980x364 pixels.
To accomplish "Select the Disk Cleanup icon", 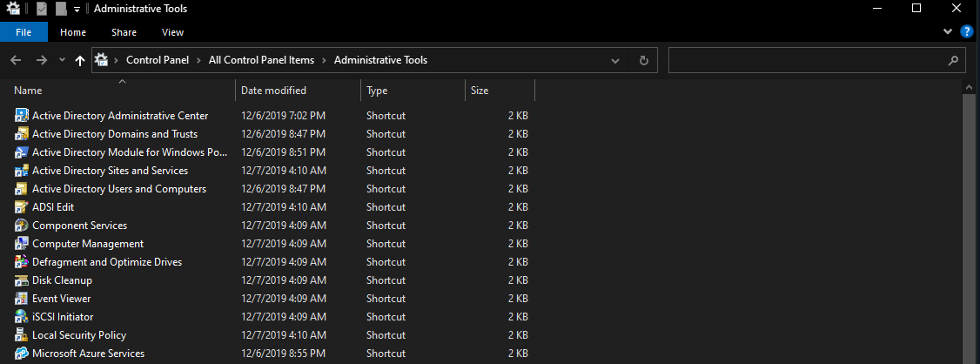I will [x=23, y=280].
